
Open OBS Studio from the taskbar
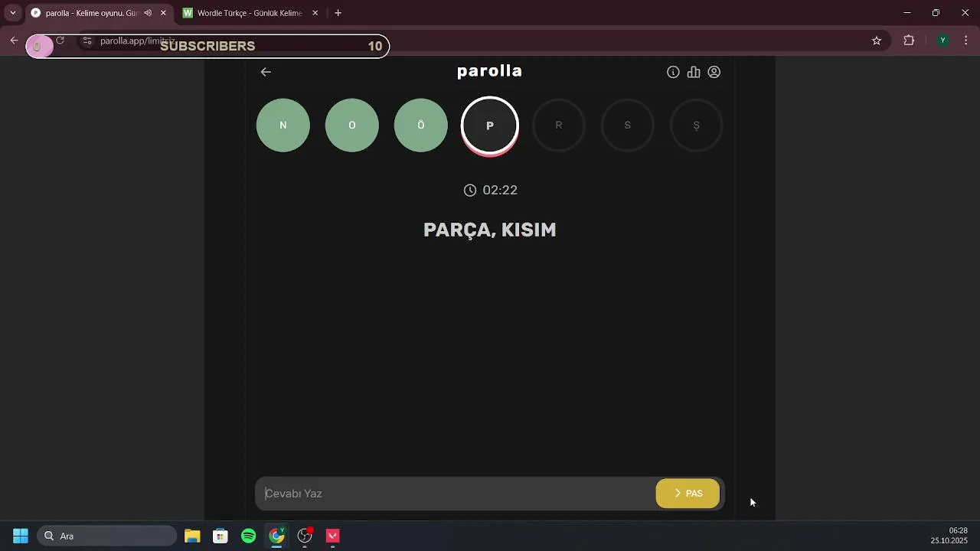coord(305,536)
